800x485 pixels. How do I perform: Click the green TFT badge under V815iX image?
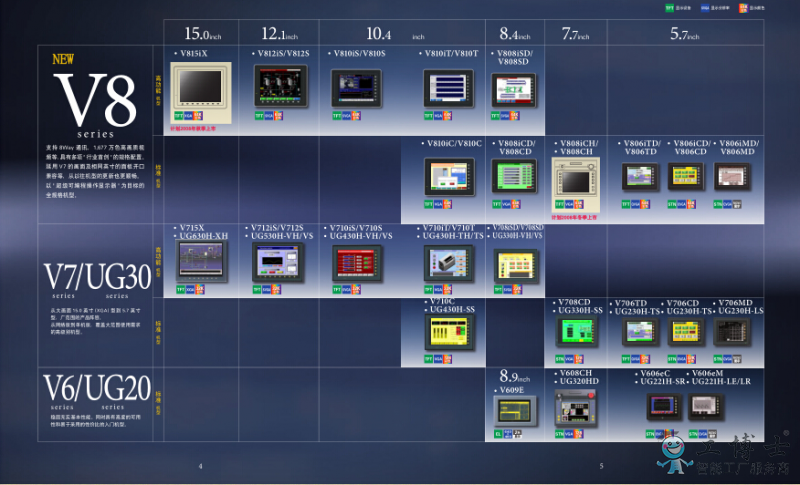point(179,116)
